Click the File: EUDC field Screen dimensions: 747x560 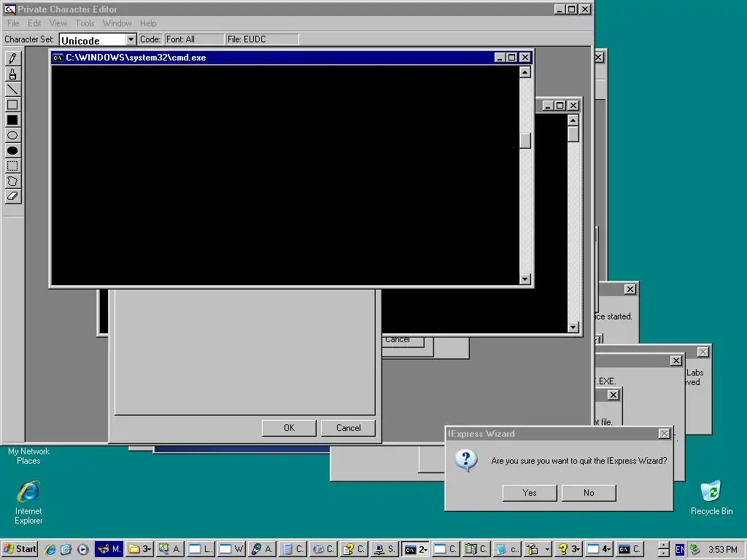[x=262, y=39]
